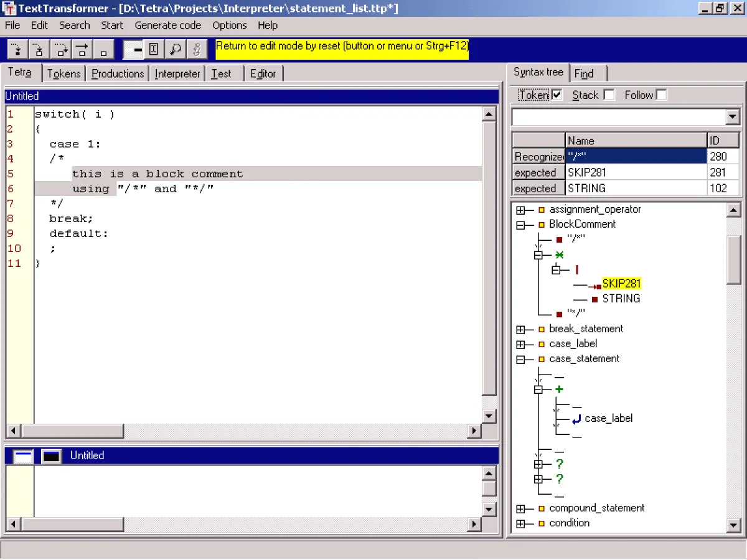Viewport: 747px width, 560px height.
Task: Switch to the Interpreter tab
Action: (x=177, y=73)
